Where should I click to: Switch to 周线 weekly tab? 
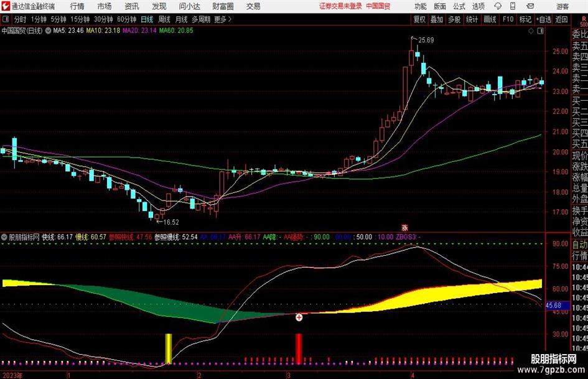164,19
